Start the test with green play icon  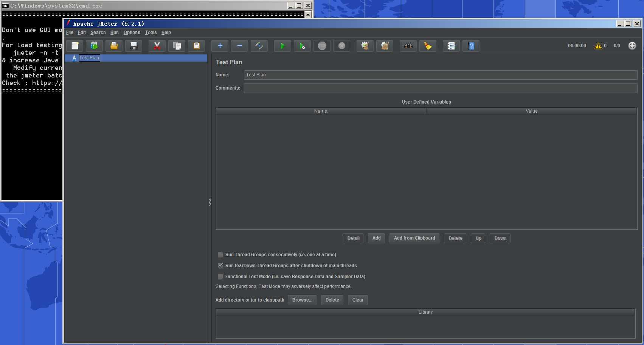pyautogui.click(x=282, y=46)
